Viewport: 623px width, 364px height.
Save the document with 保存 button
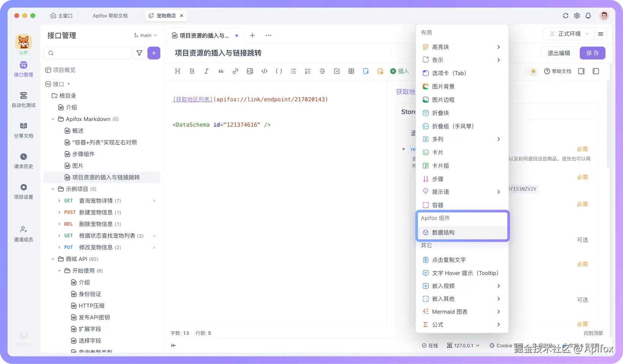[593, 53]
